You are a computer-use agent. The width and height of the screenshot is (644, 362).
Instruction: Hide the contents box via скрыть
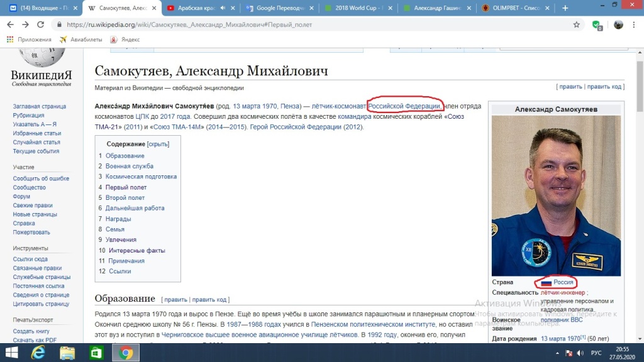point(158,144)
